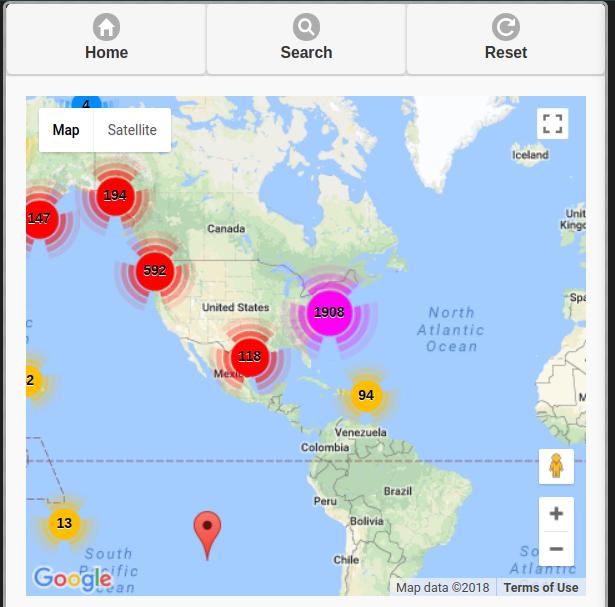Select the Map view tab

click(66, 130)
